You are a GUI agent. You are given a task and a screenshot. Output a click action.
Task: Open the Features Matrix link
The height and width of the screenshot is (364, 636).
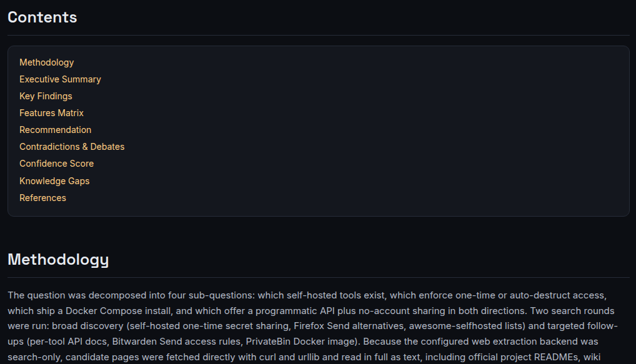[x=51, y=113]
